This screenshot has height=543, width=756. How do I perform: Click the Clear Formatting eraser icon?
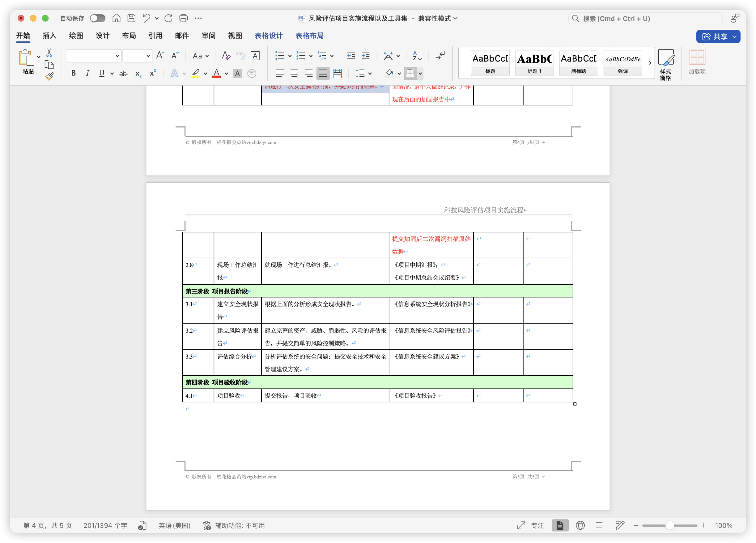tap(226, 56)
